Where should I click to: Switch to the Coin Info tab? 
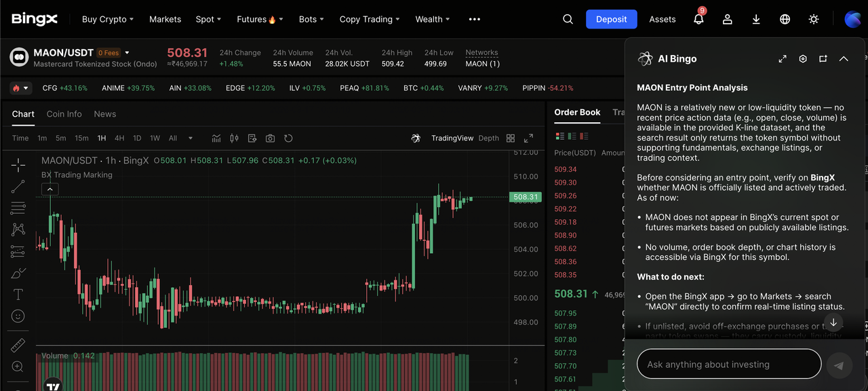64,114
